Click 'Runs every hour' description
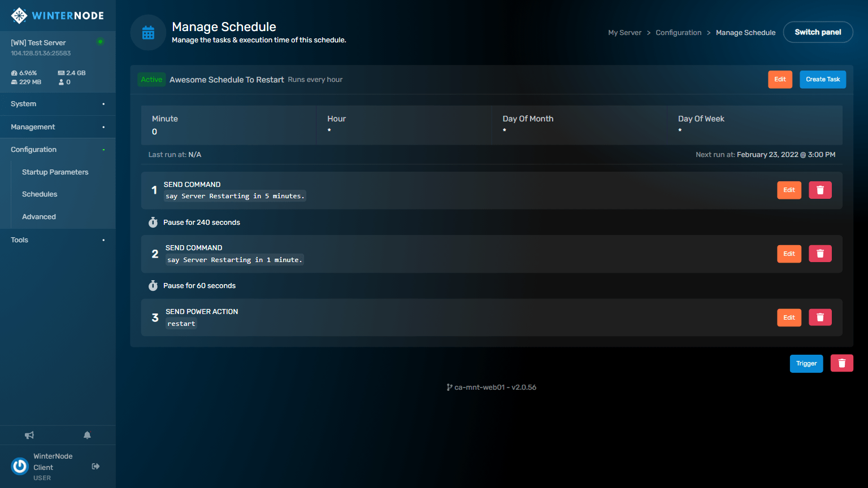 tap(315, 80)
